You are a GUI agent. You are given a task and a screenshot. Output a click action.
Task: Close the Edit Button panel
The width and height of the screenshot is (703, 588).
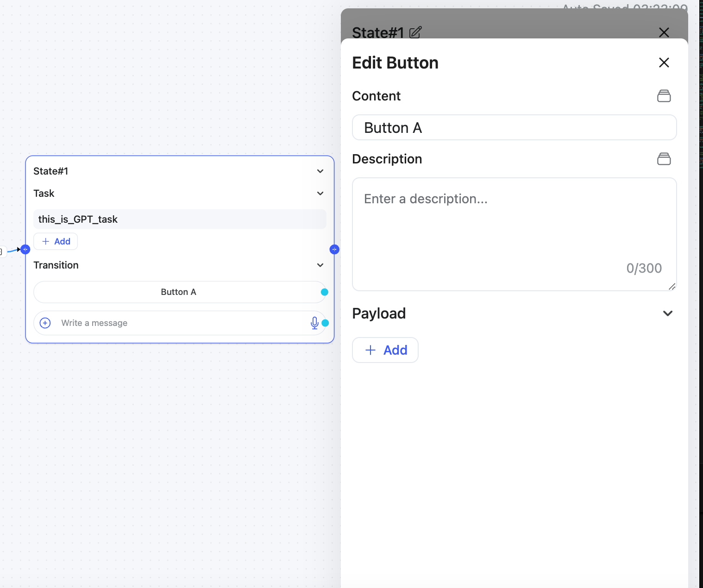coord(664,63)
